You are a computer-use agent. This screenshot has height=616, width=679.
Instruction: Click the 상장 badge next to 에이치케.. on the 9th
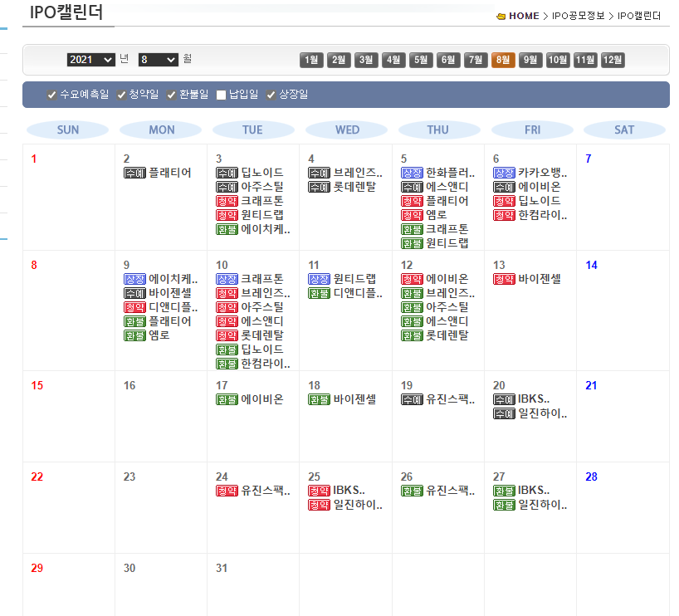click(x=134, y=279)
